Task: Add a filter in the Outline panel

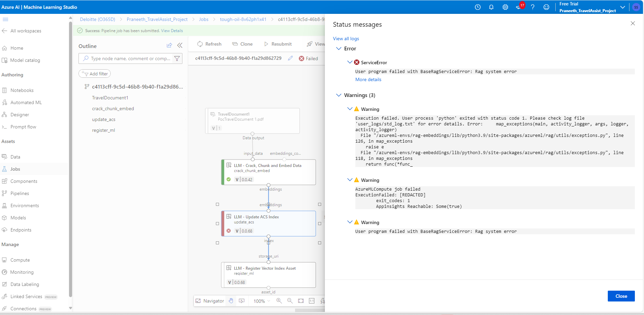Action: [94, 73]
